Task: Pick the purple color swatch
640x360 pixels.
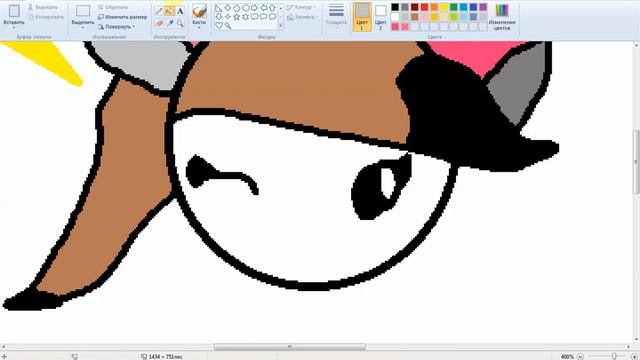Action: coord(483,7)
